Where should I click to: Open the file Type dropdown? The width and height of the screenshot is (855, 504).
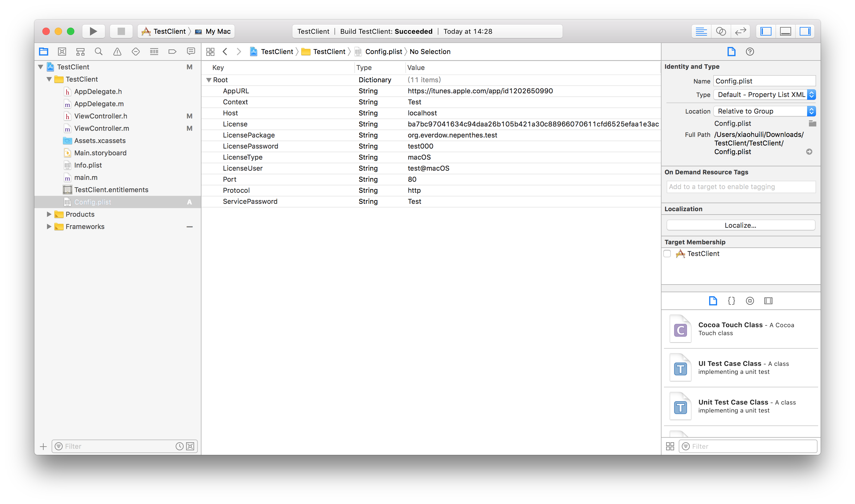(x=764, y=95)
